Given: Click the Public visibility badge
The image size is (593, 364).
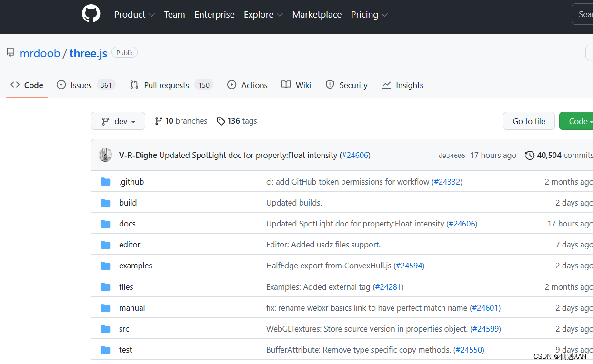Looking at the screenshot, I should click(x=125, y=53).
